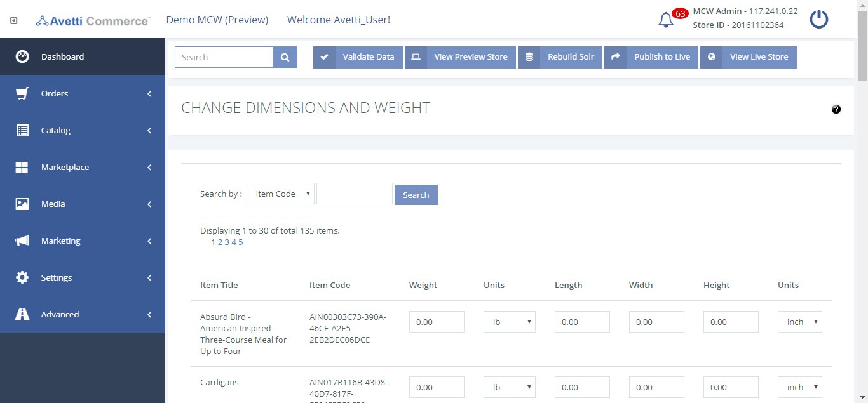
Task: Click the Item Code column header
Action: [330, 285]
